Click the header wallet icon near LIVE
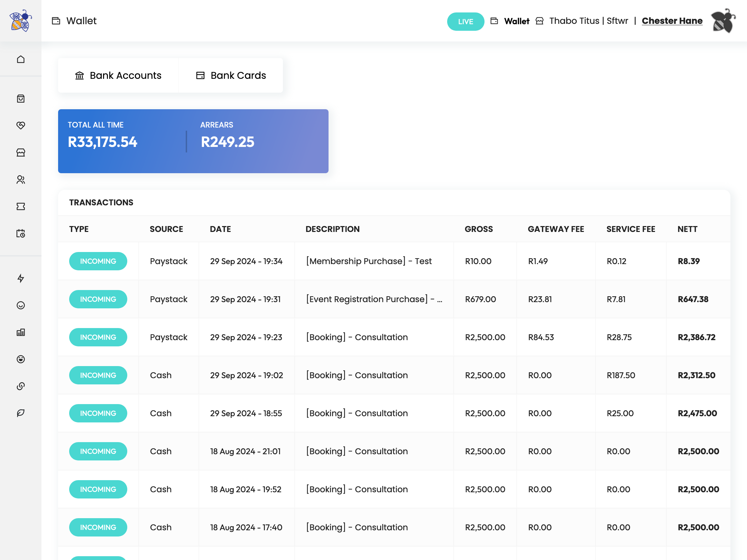 pyautogui.click(x=495, y=21)
